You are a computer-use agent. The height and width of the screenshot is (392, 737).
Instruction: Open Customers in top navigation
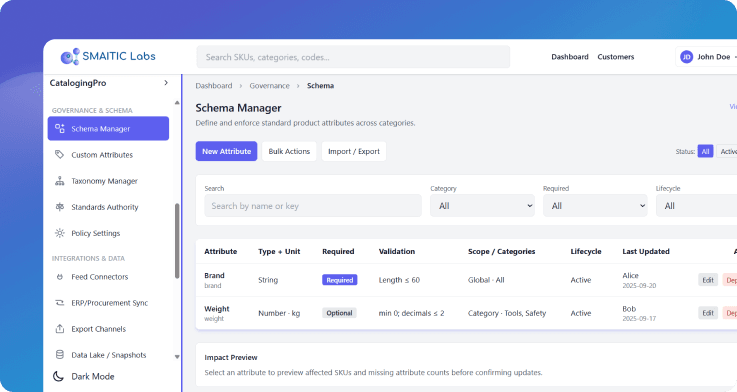pos(616,57)
